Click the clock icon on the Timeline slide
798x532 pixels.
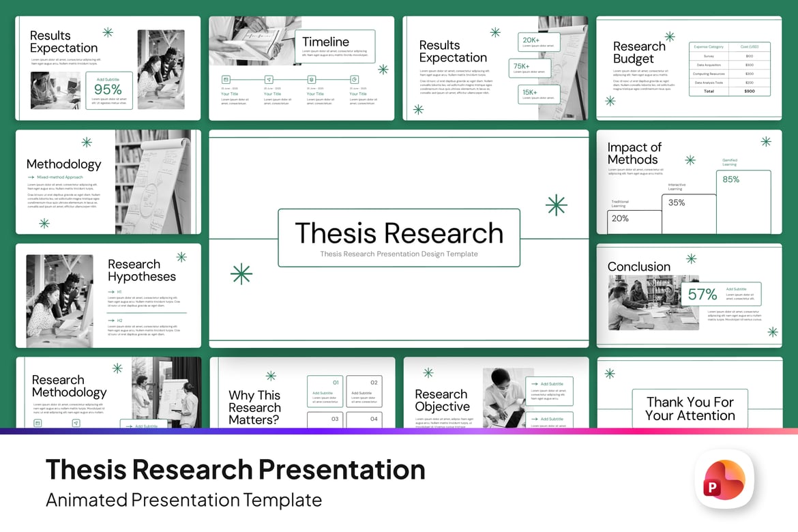point(354,79)
